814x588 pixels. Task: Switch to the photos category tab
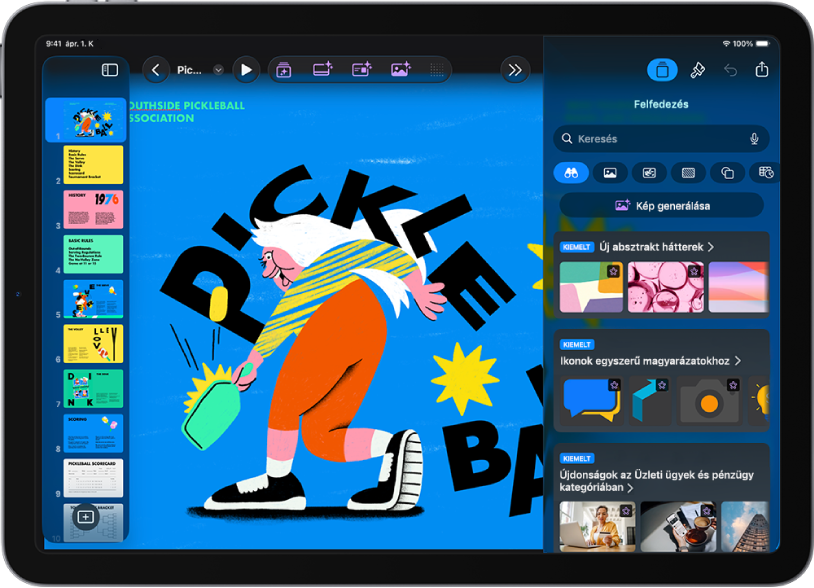(610, 173)
